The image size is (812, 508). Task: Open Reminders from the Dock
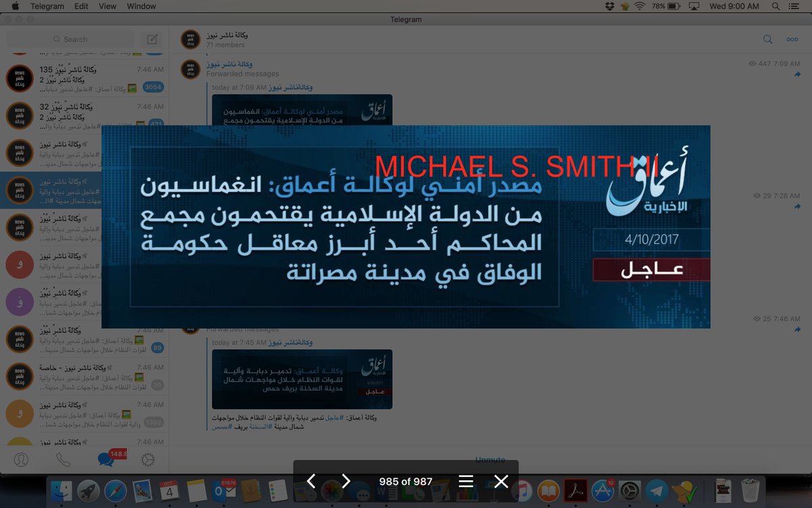coord(277,491)
